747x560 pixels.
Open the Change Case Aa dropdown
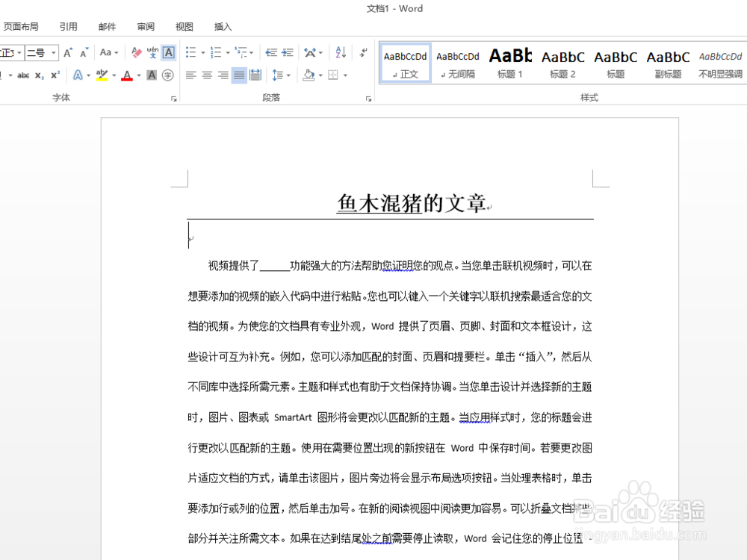coord(109,52)
